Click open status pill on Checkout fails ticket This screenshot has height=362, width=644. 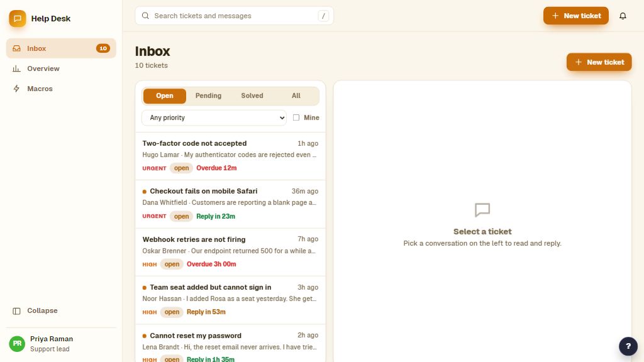click(x=182, y=216)
